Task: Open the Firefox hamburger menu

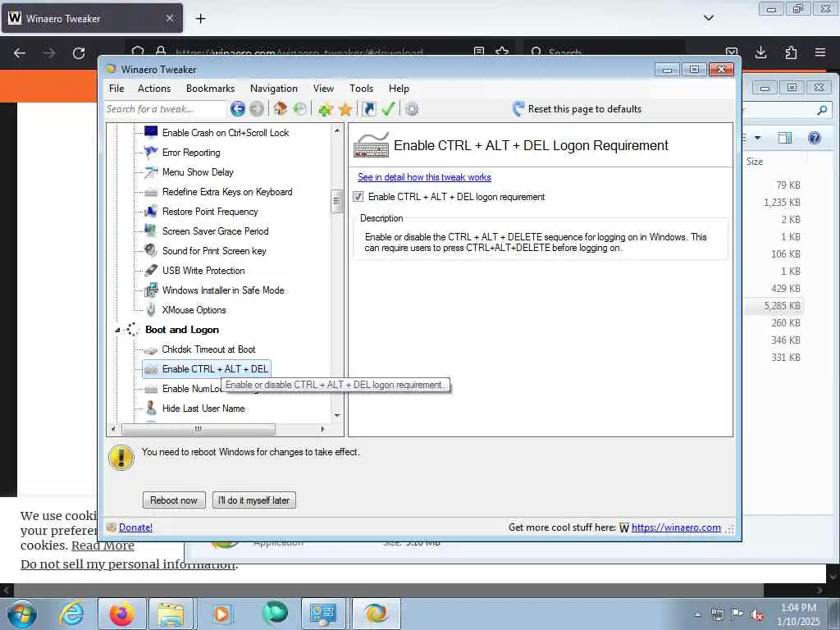Action: [x=820, y=52]
